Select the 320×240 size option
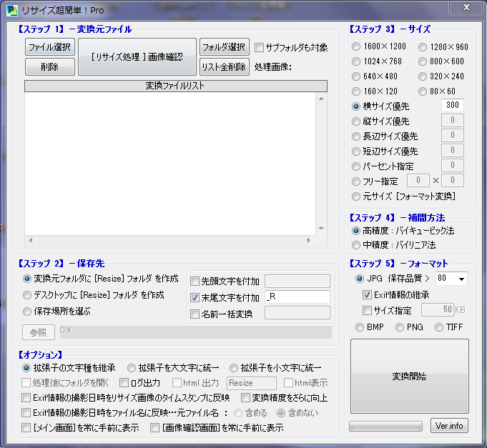This screenshot has height=448, width=487. point(423,76)
